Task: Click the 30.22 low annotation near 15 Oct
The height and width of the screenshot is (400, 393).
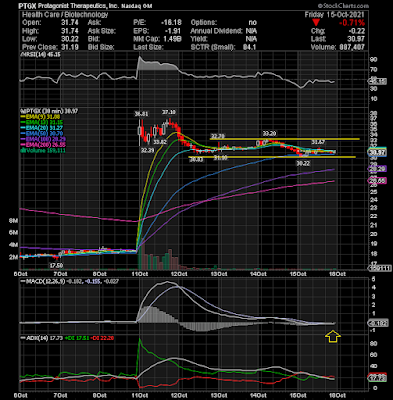Action: click(x=303, y=163)
